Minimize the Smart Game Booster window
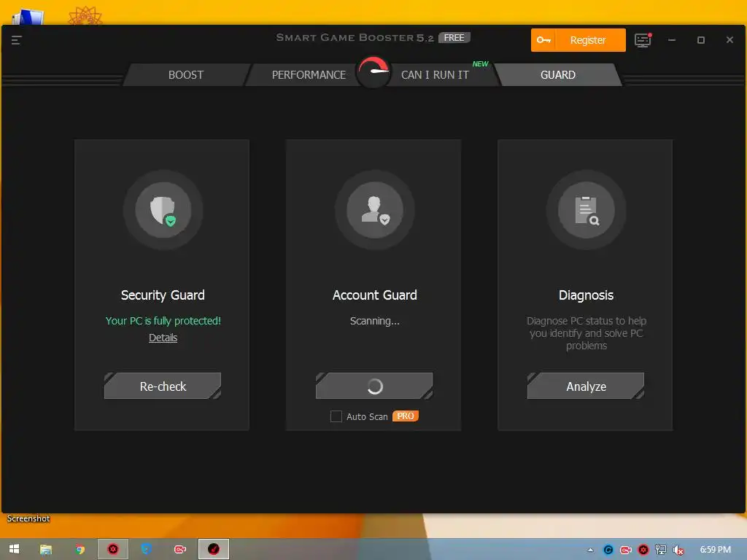Screen dimensions: 747x560 [x=672, y=40]
